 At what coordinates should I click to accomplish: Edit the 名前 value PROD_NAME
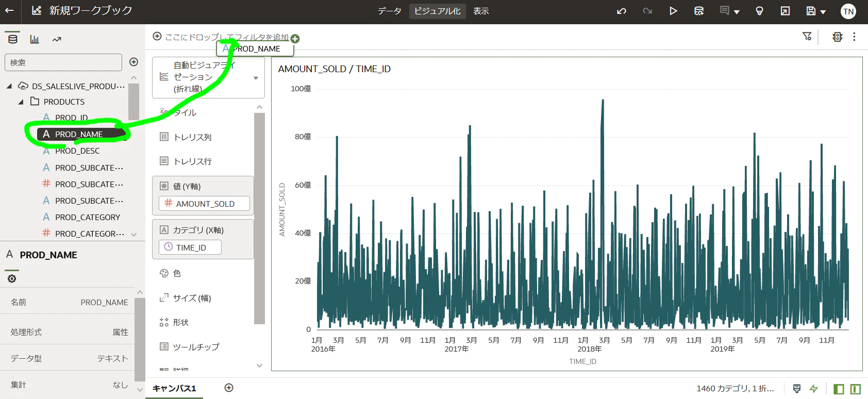[x=104, y=302]
